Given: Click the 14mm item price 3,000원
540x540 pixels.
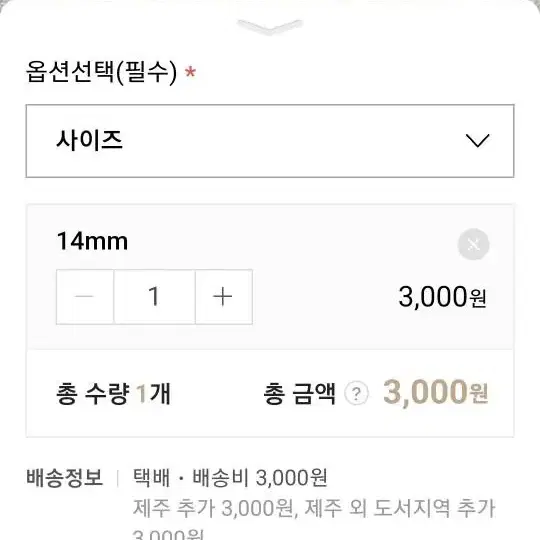Looking at the screenshot, I should 443,297.
